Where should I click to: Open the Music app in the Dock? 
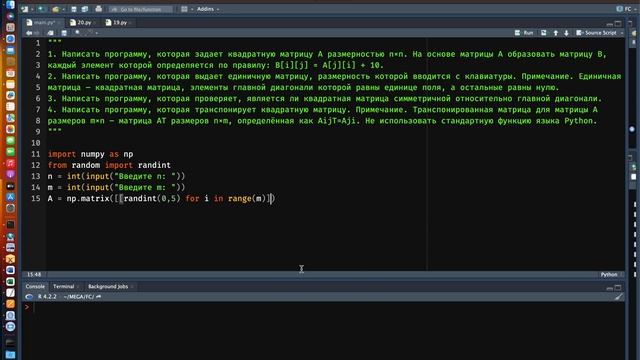coord(10,163)
